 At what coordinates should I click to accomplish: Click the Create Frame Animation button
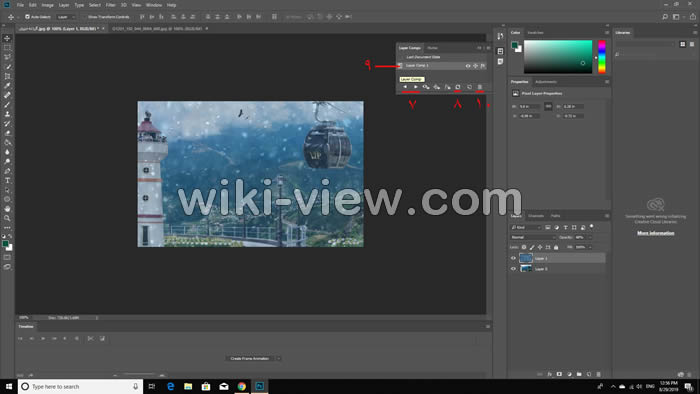click(250, 358)
